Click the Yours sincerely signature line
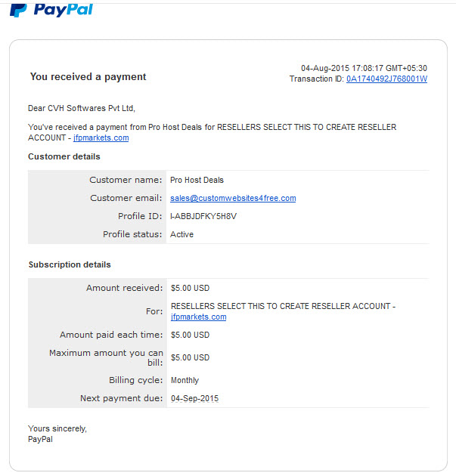The height and width of the screenshot is (476, 456). tap(57, 428)
